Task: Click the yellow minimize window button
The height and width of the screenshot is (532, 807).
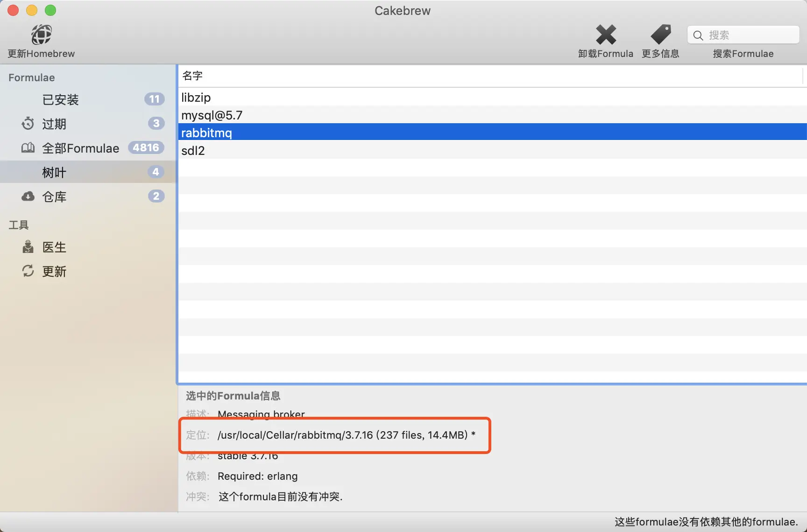Action: point(32,10)
